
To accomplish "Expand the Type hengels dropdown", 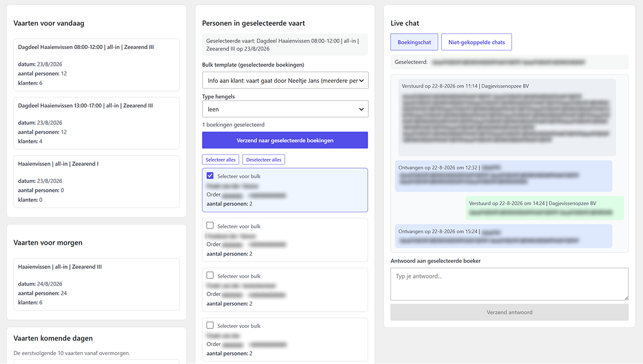I will pyautogui.click(x=285, y=109).
